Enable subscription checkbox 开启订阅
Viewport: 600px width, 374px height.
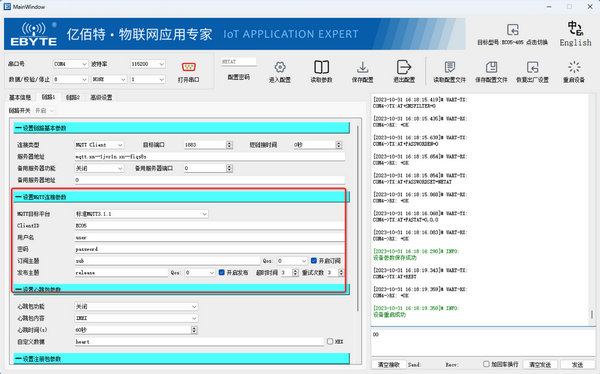pyautogui.click(x=314, y=261)
